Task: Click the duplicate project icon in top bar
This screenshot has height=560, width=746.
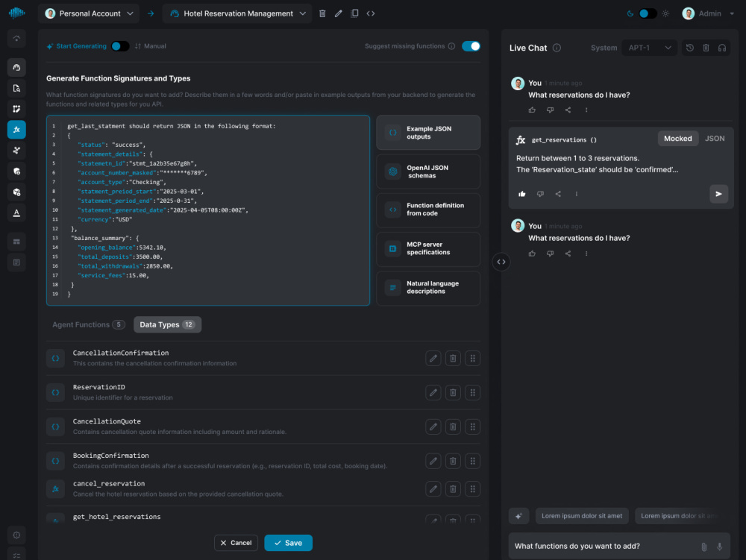Action: tap(354, 13)
